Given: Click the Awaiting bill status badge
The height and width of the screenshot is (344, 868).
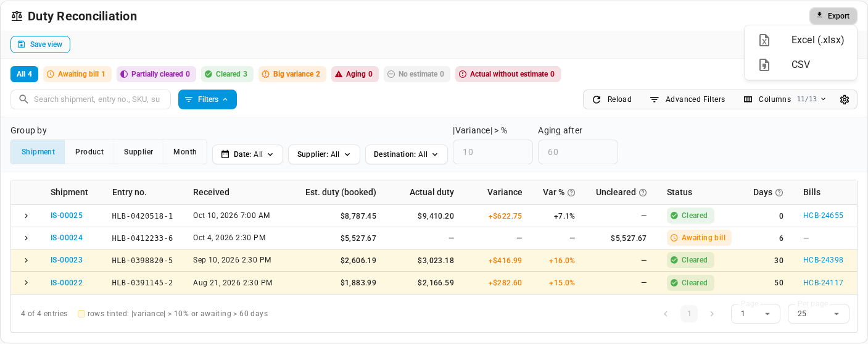Looking at the screenshot, I should coord(699,238).
